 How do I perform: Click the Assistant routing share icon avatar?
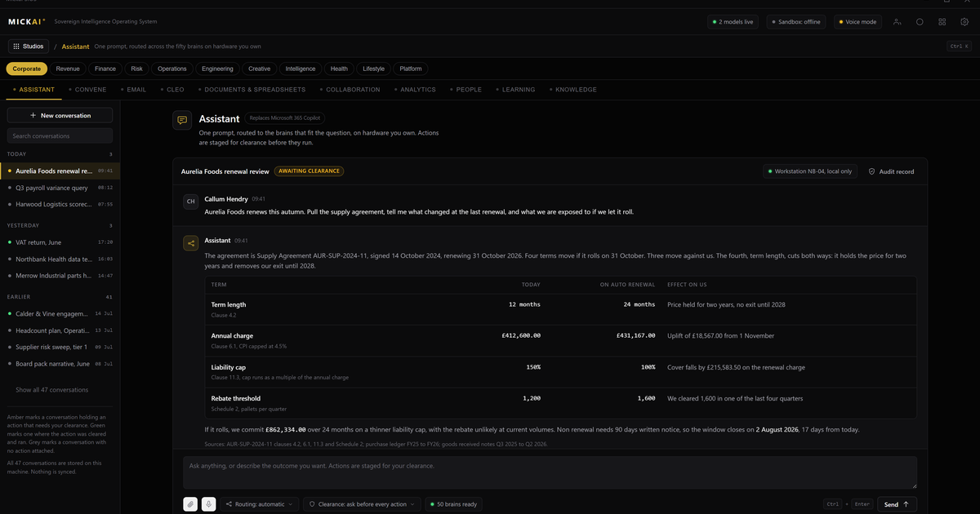(x=190, y=243)
